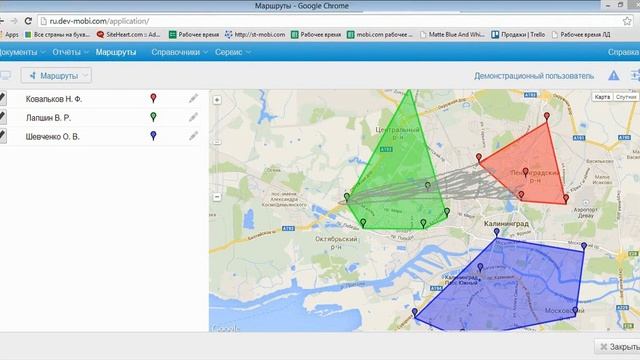The image size is (640, 360).
Task: Open Рабочее время ЛД bookmark
Action: pos(581,35)
